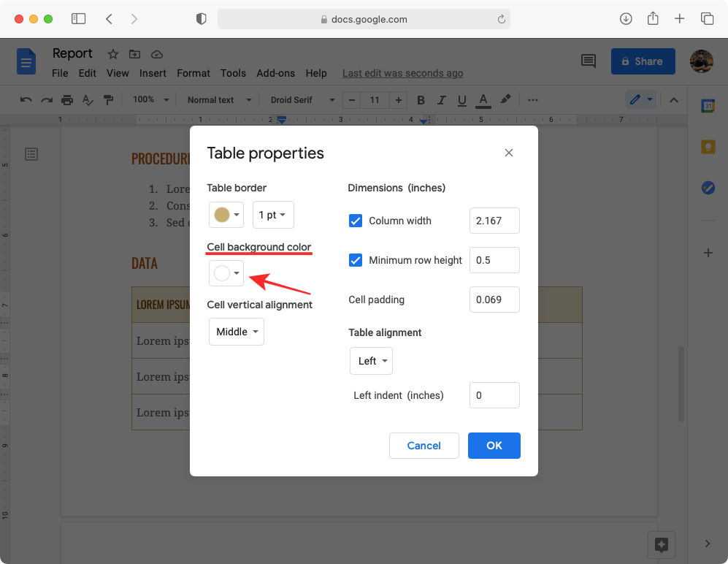Cancel the Table properties dialog
The height and width of the screenshot is (564, 728).
click(x=424, y=446)
